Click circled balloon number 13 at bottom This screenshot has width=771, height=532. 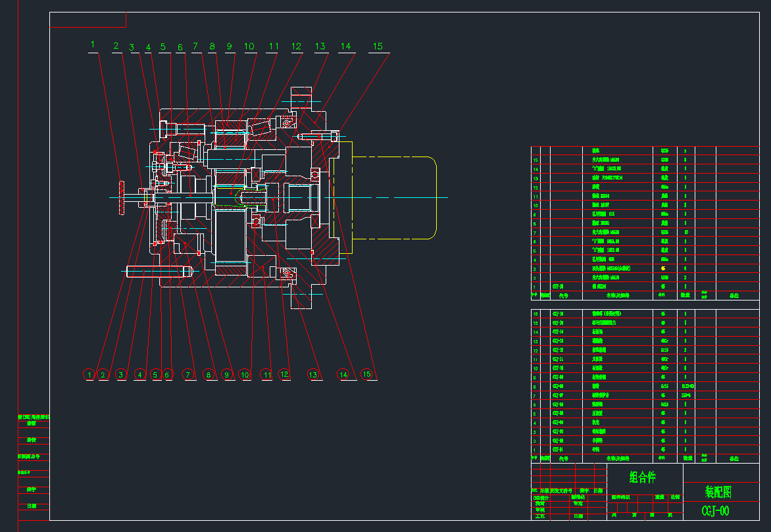[x=313, y=375]
